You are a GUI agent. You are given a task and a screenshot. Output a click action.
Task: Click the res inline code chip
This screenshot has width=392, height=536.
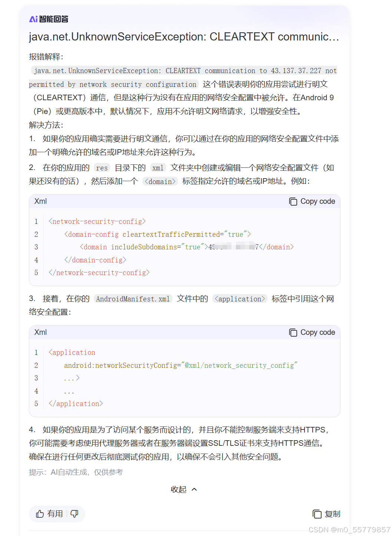tap(102, 168)
